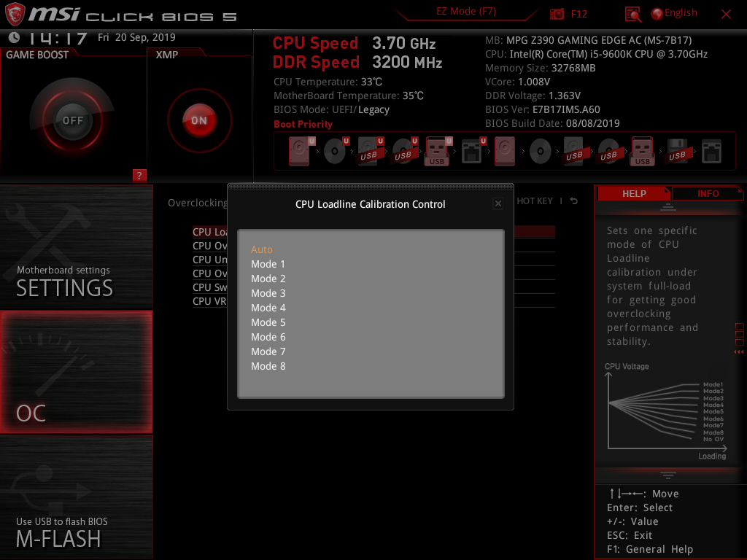Select the UEFI network boot device icon

click(x=473, y=151)
